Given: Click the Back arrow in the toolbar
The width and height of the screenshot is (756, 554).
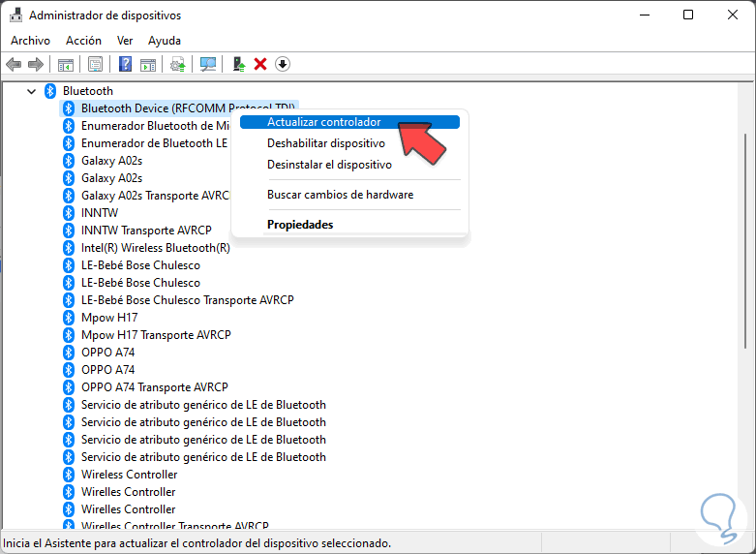Looking at the screenshot, I should click(x=14, y=64).
